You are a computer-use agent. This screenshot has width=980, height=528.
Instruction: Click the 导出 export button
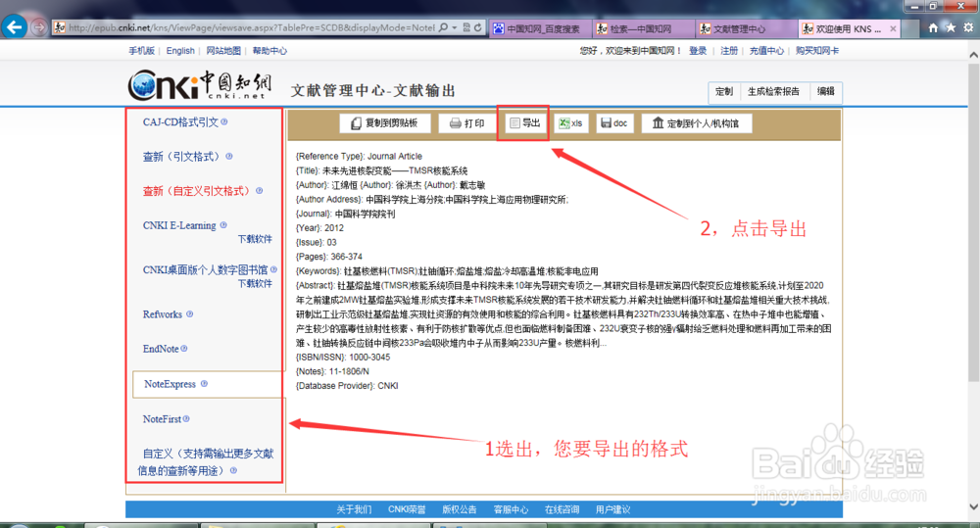[x=523, y=123]
